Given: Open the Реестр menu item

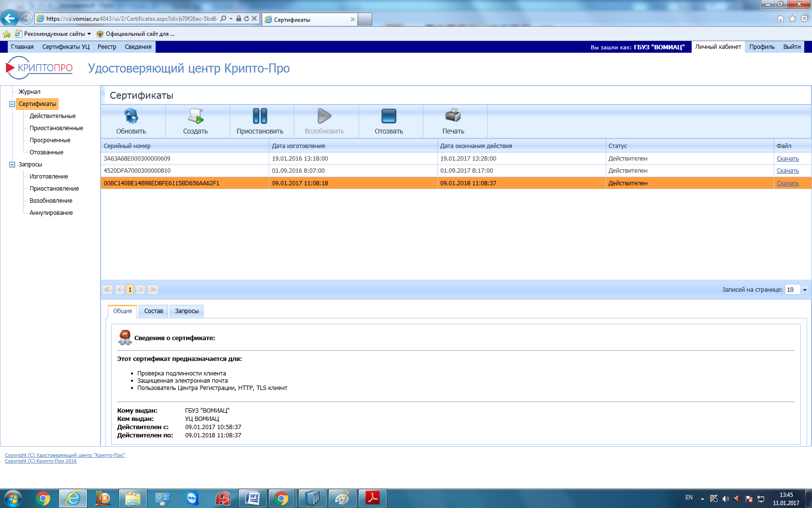Looking at the screenshot, I should click(x=107, y=47).
